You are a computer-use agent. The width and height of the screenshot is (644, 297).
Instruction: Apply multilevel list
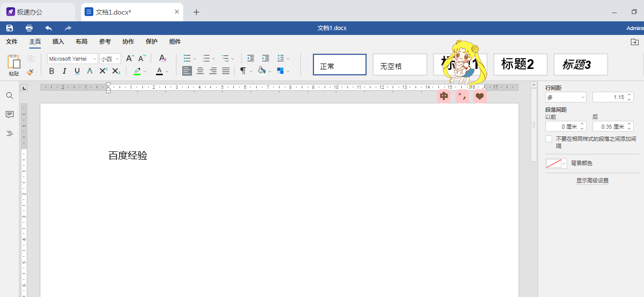point(225,59)
